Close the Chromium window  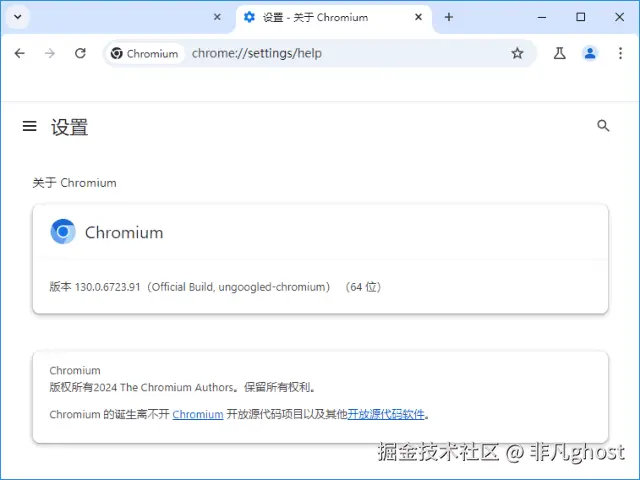(x=619, y=17)
